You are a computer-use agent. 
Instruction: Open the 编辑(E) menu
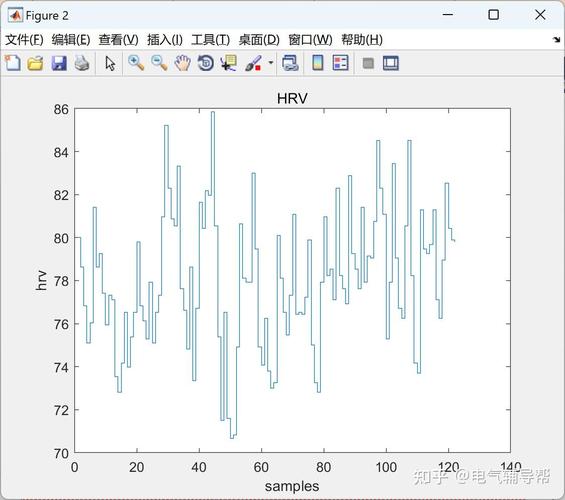(x=71, y=40)
